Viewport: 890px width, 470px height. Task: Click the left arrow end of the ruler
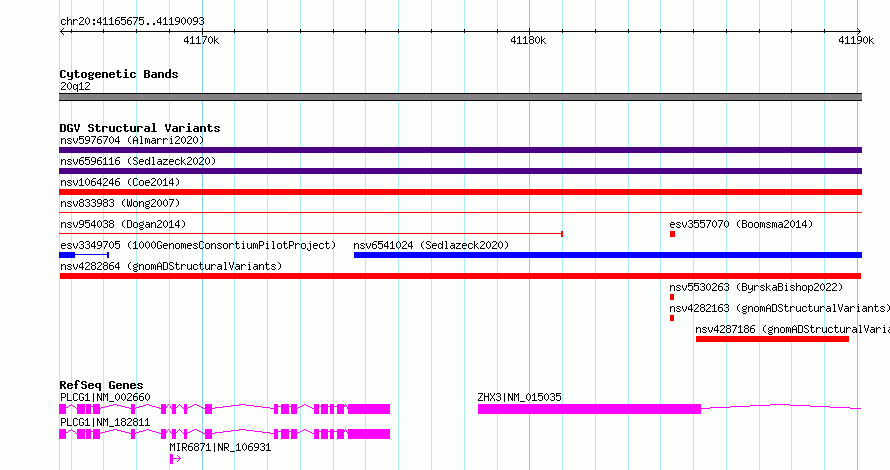[63, 31]
